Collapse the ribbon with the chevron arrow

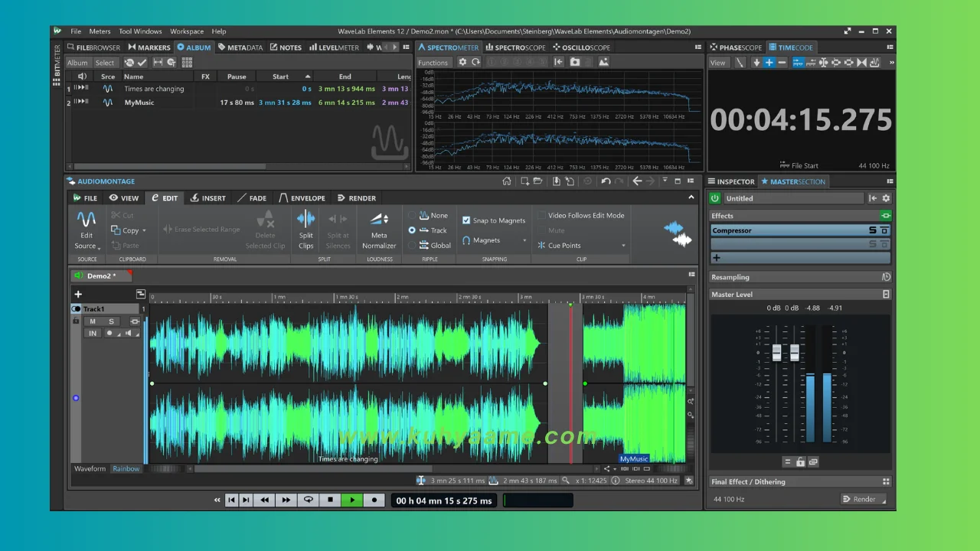[691, 197]
